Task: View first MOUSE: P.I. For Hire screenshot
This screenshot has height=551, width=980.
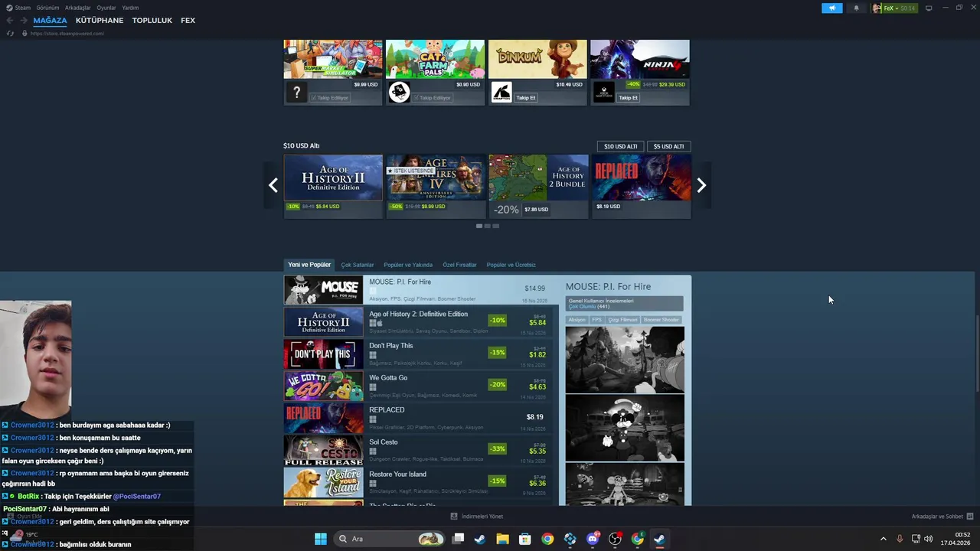Action: coord(625,360)
